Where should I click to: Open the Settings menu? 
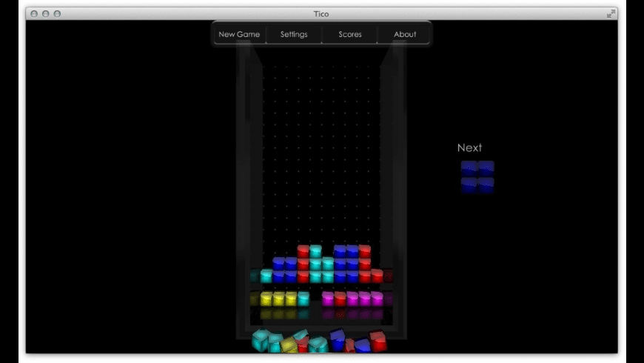pos(294,34)
